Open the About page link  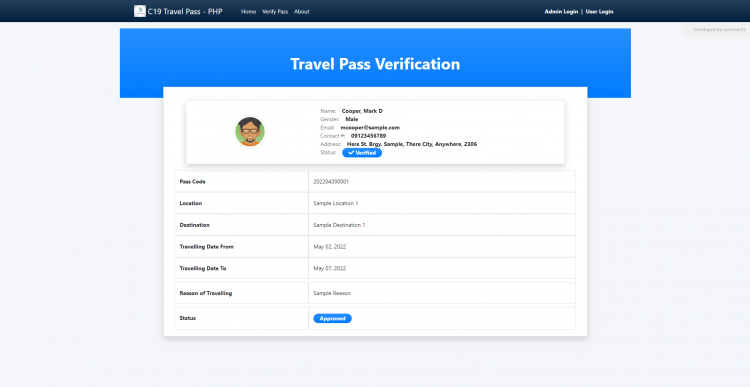[302, 11]
